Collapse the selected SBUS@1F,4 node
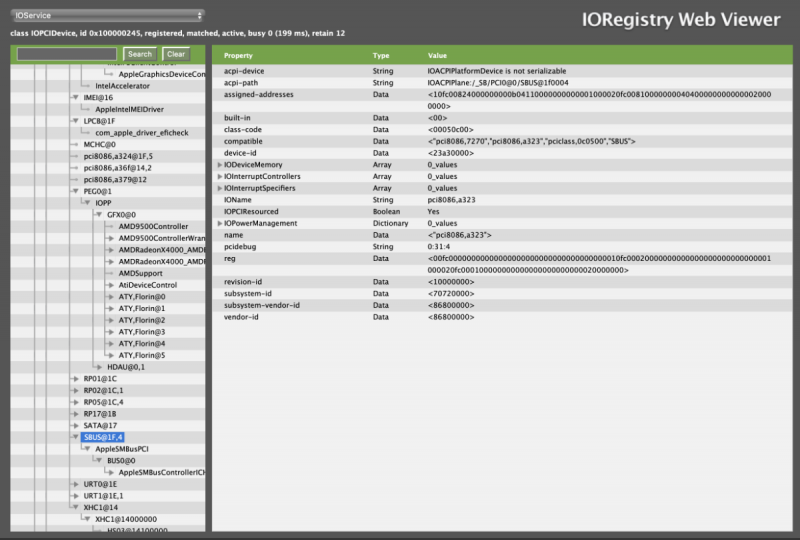This screenshot has width=800, height=540. pyautogui.click(x=76, y=437)
